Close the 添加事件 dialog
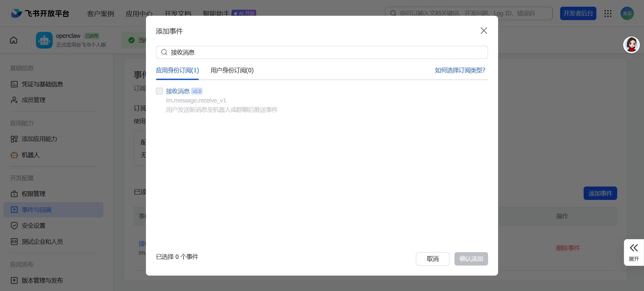Image resolution: width=644 pixels, height=291 pixels. coord(483,31)
